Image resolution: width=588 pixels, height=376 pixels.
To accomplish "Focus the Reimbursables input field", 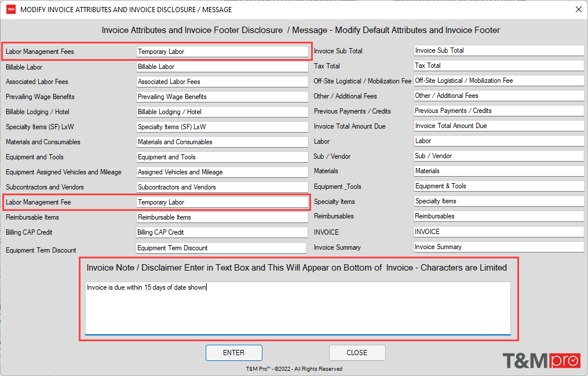I will point(499,216).
